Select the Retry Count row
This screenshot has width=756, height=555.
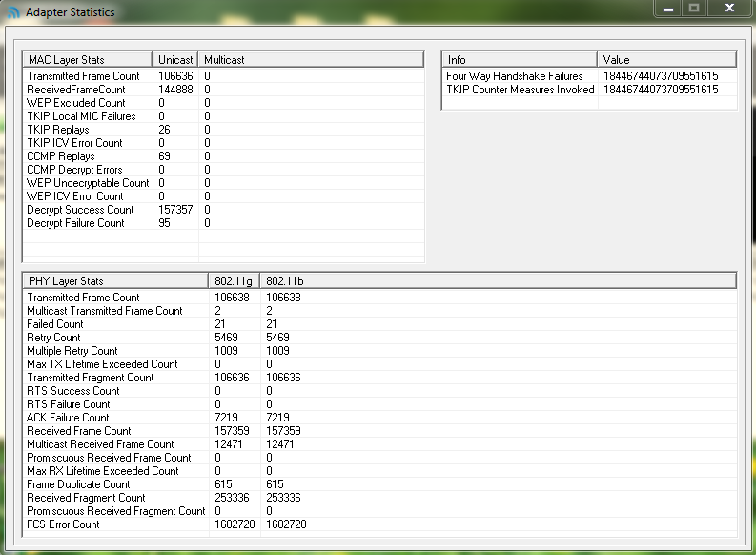(380, 338)
